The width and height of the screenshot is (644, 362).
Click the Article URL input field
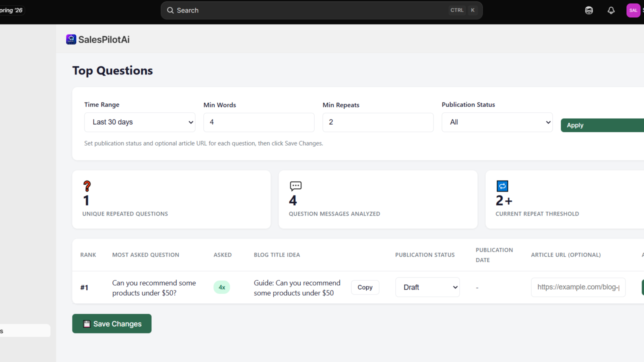(578, 287)
